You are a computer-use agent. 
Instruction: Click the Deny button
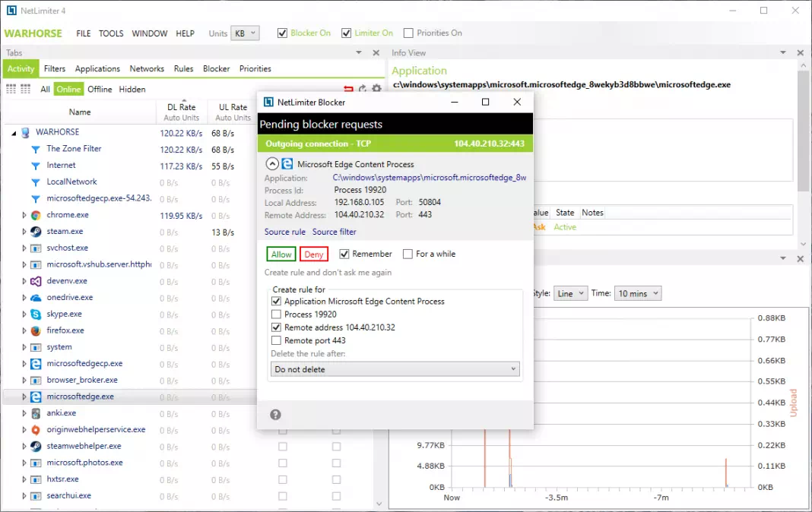[314, 254]
